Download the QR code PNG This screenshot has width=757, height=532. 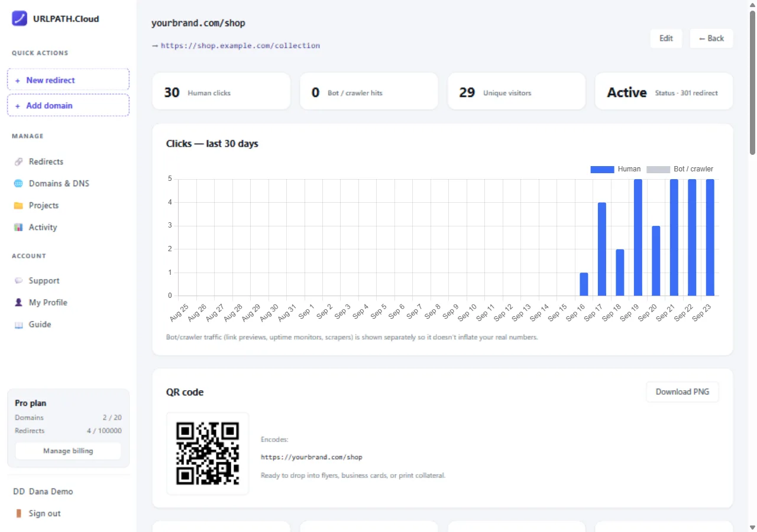coord(682,392)
